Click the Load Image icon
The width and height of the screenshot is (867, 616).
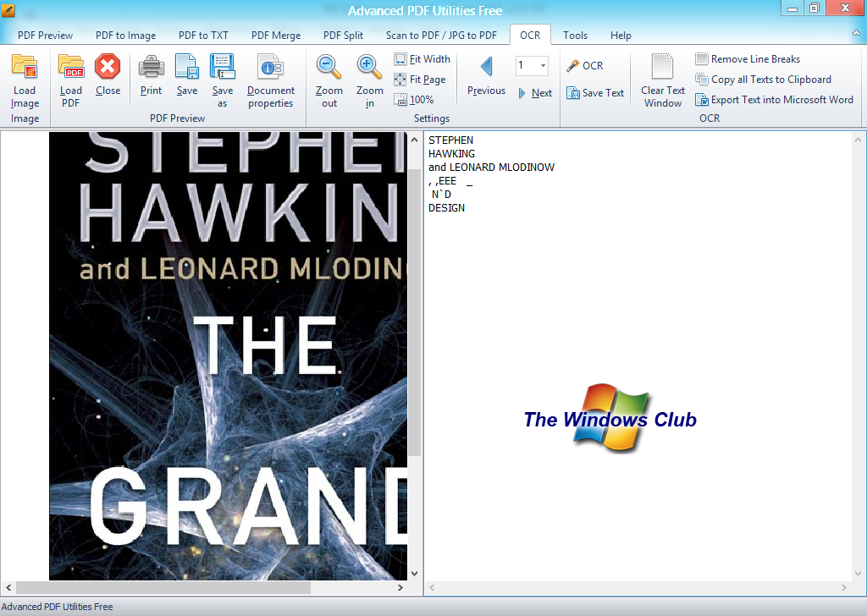pos(25,80)
